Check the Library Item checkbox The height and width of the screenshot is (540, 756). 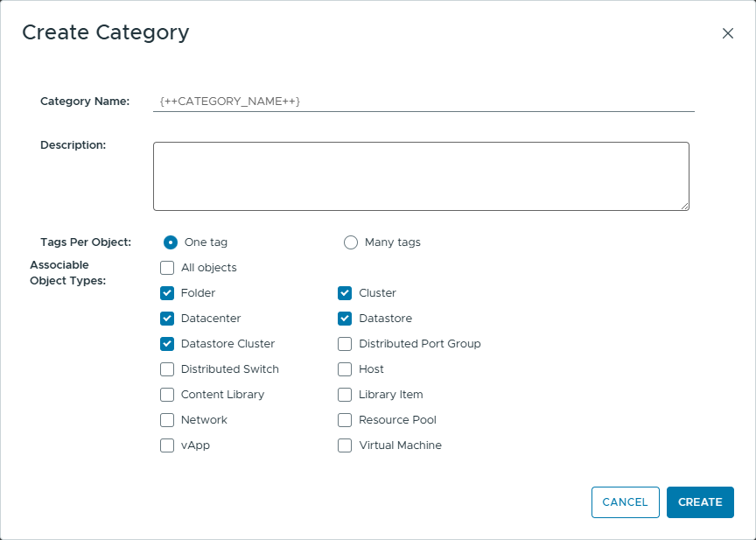point(345,395)
